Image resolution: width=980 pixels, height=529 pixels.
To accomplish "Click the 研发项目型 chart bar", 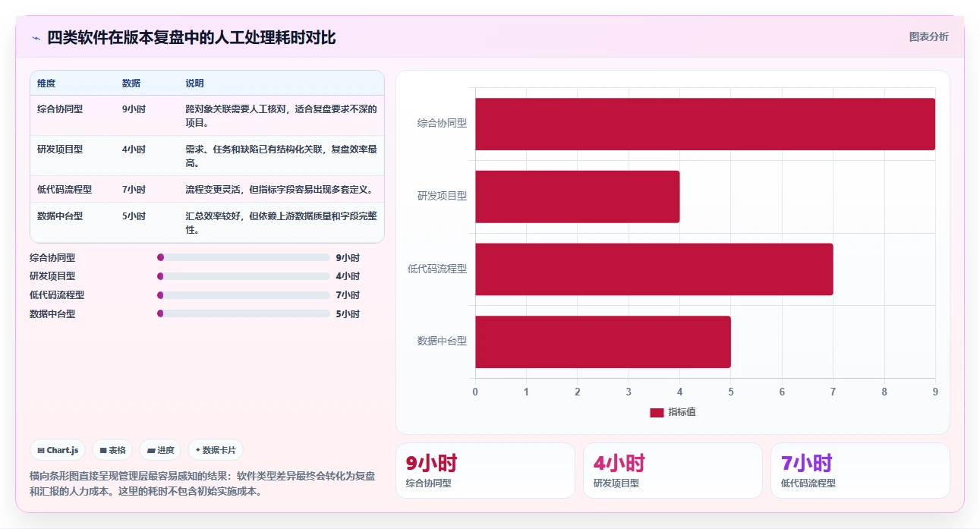I will 577,197.
